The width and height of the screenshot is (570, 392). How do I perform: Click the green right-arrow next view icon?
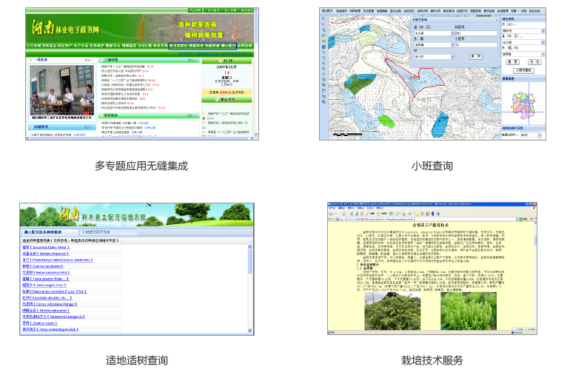pos(323,41)
